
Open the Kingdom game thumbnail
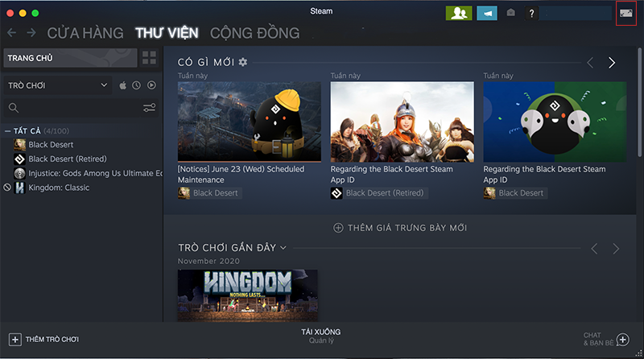tap(248, 295)
